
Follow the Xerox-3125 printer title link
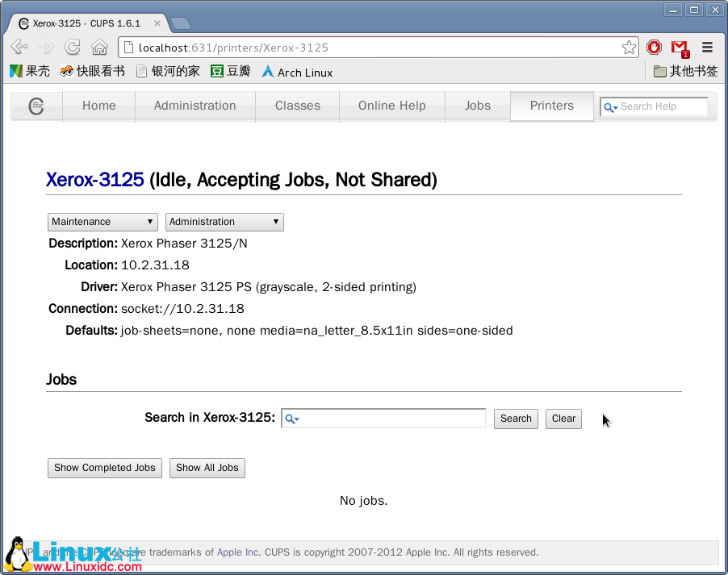click(94, 180)
